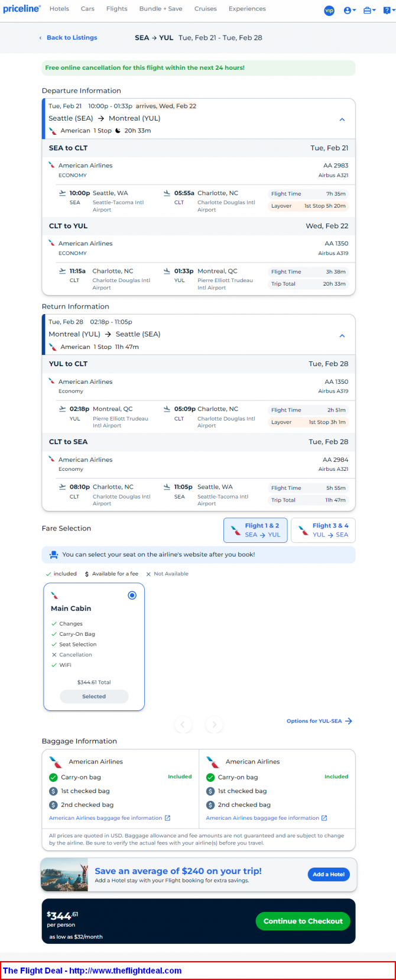Viewport: 396px width, 980px height.
Task: Click American Airlines logo in SEA to CLT segment
Action: point(51,165)
